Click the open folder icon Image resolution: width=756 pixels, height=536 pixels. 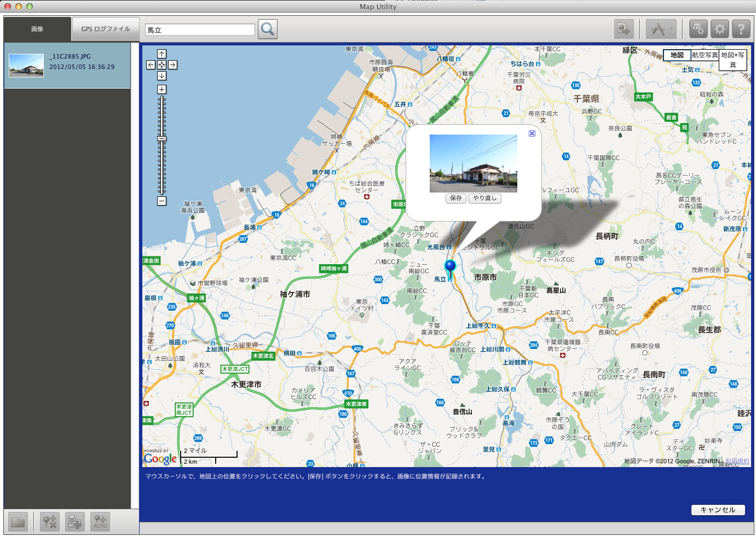18,522
